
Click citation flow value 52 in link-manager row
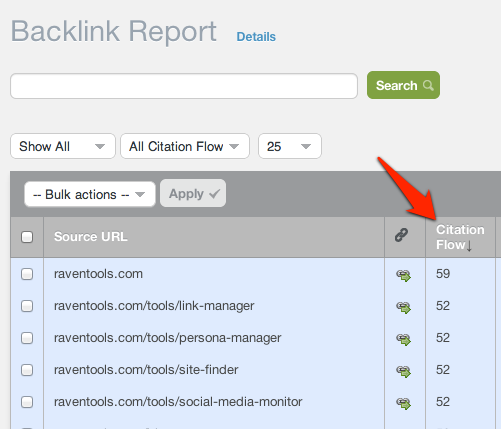point(443,306)
